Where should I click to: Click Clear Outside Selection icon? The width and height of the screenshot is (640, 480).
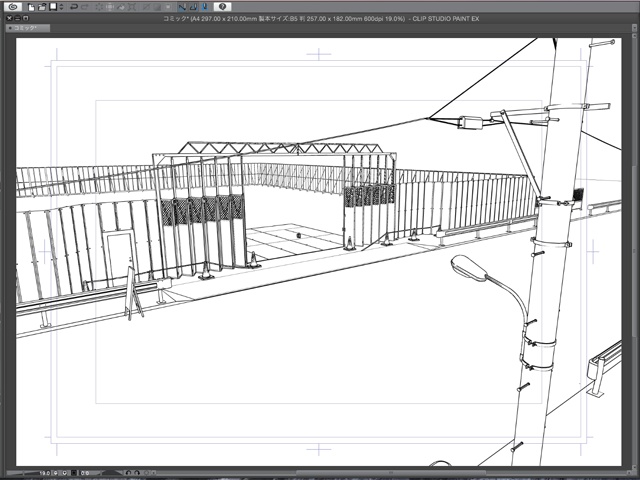pyautogui.click(x=110, y=7)
